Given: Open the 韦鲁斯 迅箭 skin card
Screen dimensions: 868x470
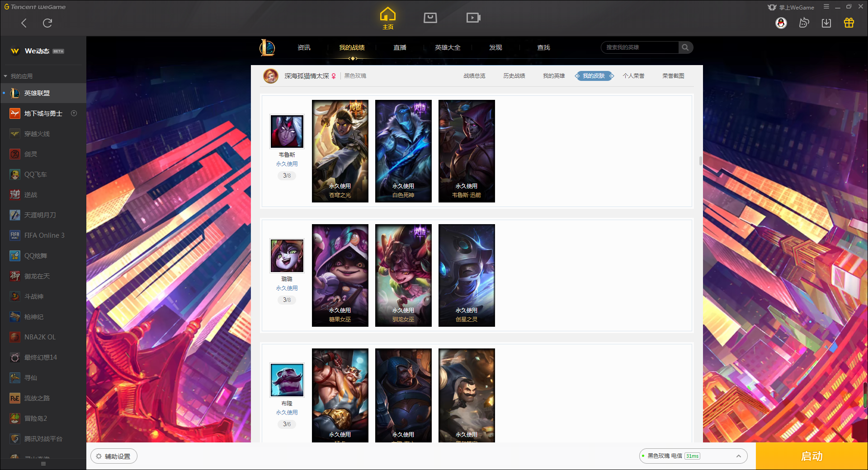Looking at the screenshot, I should [467, 151].
